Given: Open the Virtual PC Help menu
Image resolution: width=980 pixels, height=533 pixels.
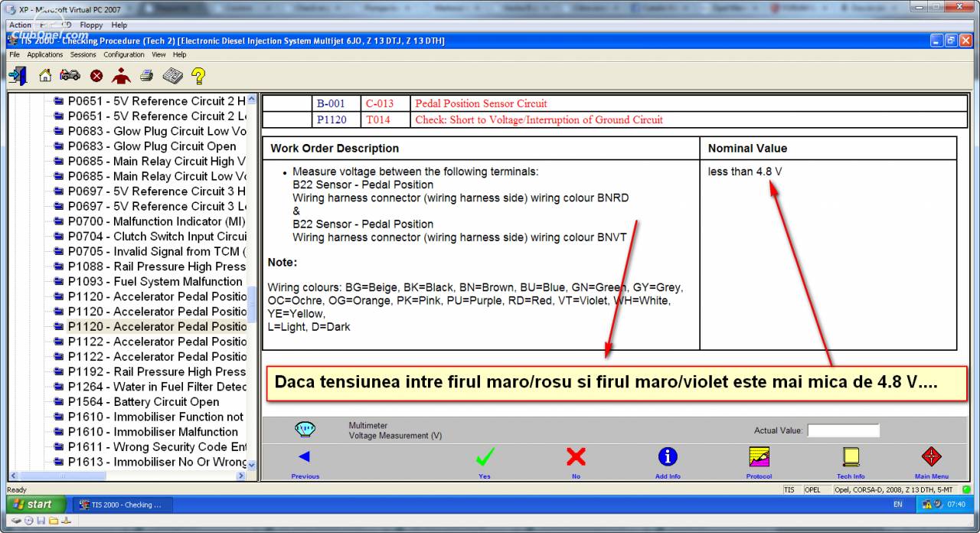Looking at the screenshot, I should 119,25.
